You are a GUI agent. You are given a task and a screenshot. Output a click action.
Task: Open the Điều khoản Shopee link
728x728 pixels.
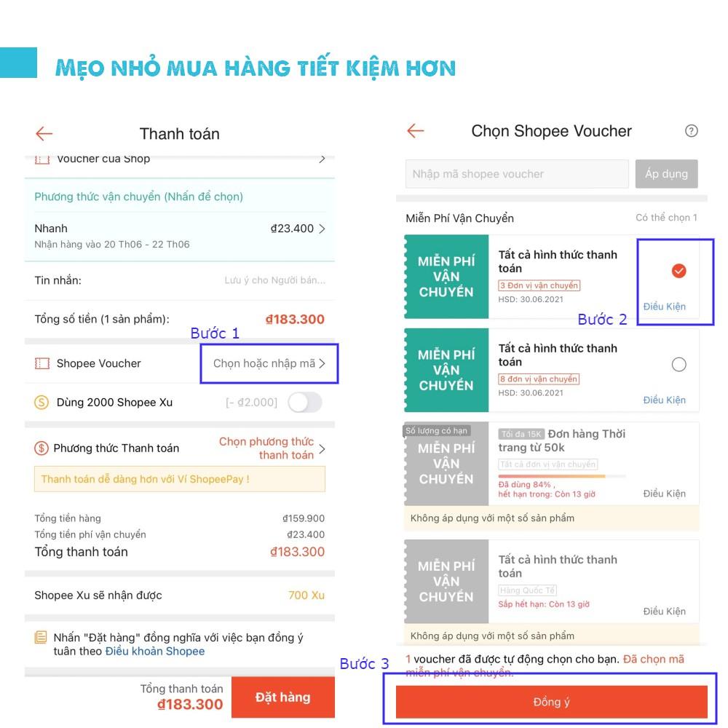[x=155, y=652]
